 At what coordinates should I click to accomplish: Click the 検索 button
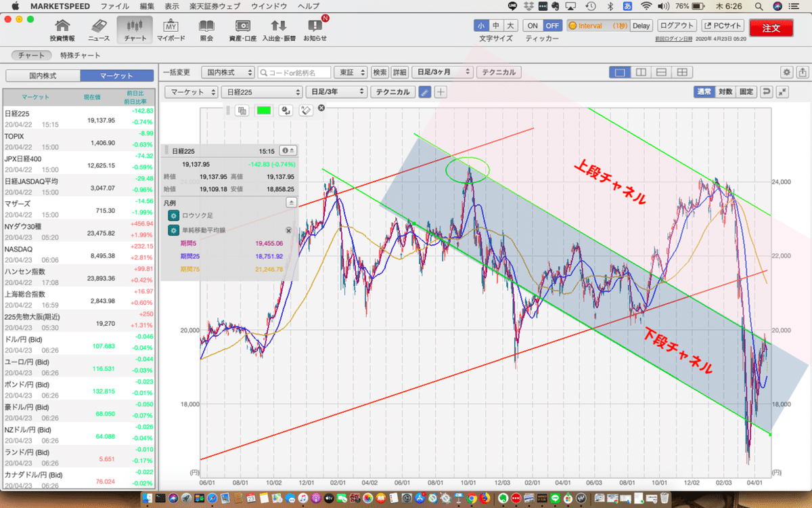pyautogui.click(x=380, y=72)
